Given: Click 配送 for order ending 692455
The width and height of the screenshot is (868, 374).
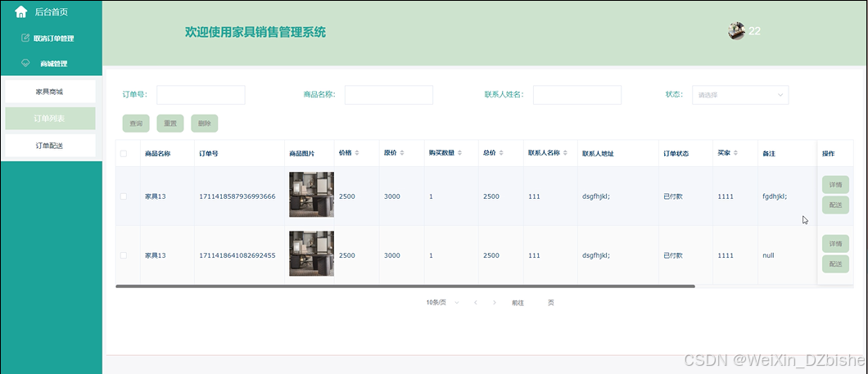Looking at the screenshot, I should click(x=835, y=264).
